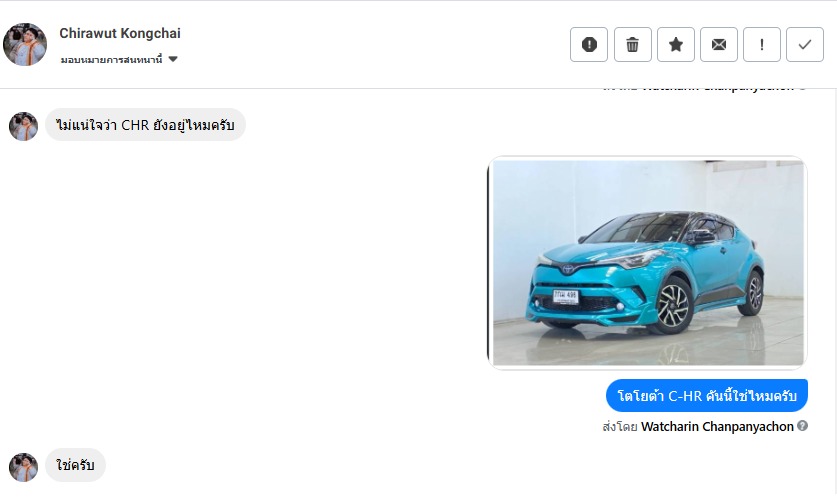837x500 pixels.
Task: Click the sender name Watcharin Chanpanyachon
Action: point(717,426)
